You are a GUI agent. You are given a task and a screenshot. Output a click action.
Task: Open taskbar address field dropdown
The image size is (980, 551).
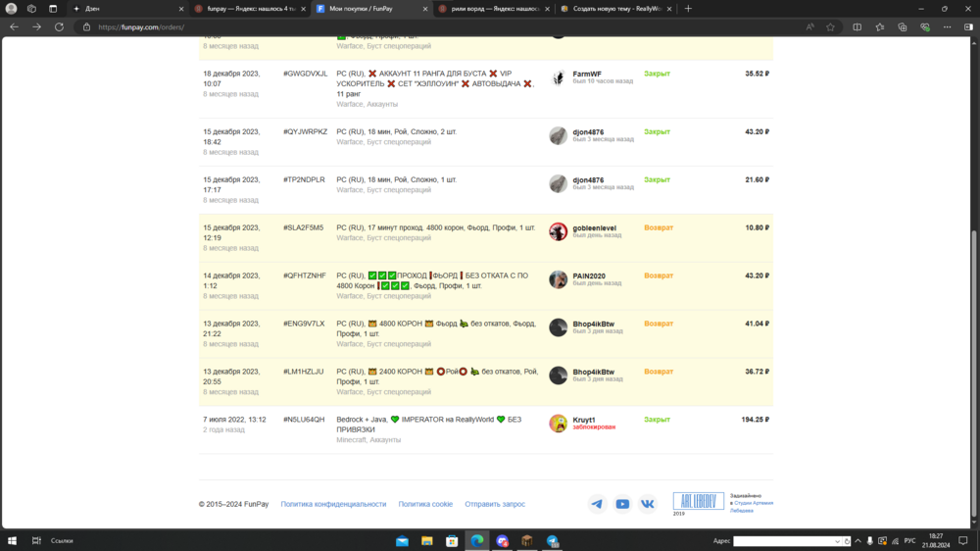pyautogui.click(x=837, y=541)
